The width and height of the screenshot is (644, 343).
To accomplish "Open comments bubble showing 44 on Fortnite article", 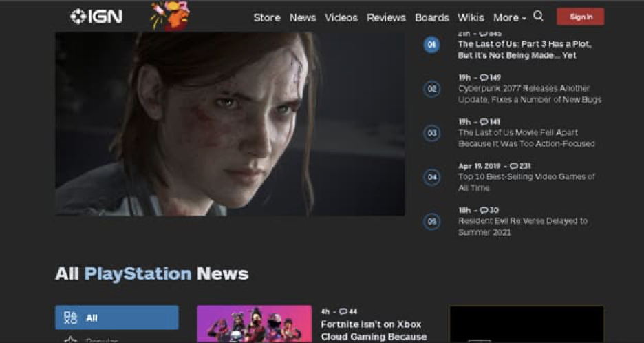I will pyautogui.click(x=348, y=311).
